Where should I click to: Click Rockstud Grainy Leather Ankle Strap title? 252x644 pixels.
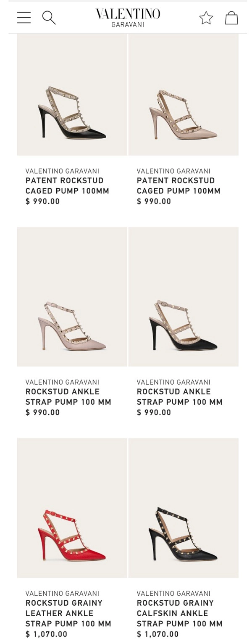68,613
